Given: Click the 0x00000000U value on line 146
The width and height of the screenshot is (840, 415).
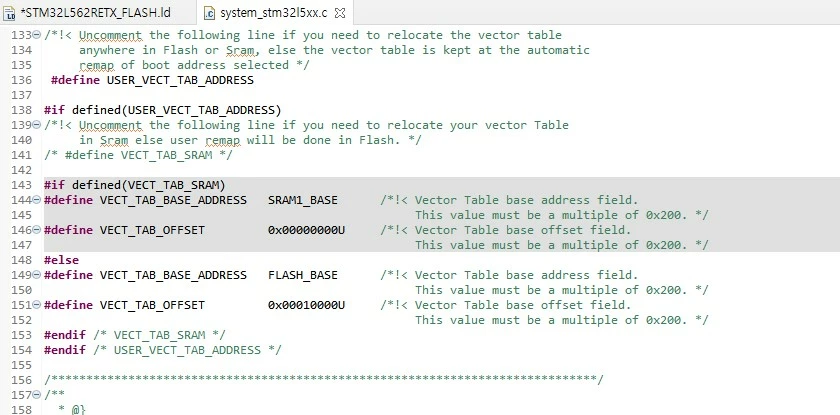Looking at the screenshot, I should pos(306,230).
